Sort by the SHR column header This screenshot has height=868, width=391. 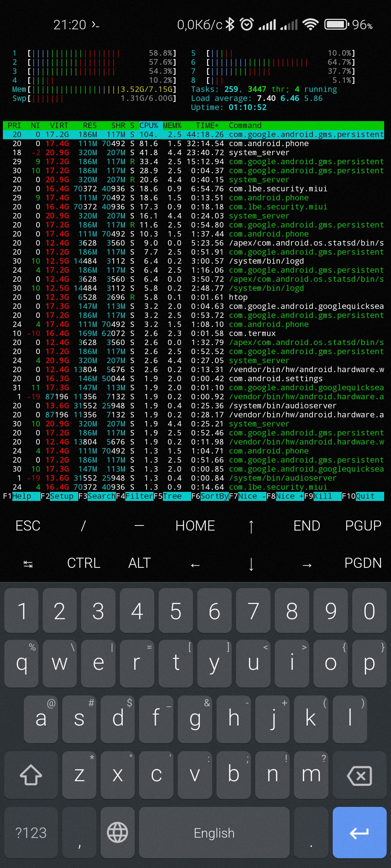coord(118,125)
